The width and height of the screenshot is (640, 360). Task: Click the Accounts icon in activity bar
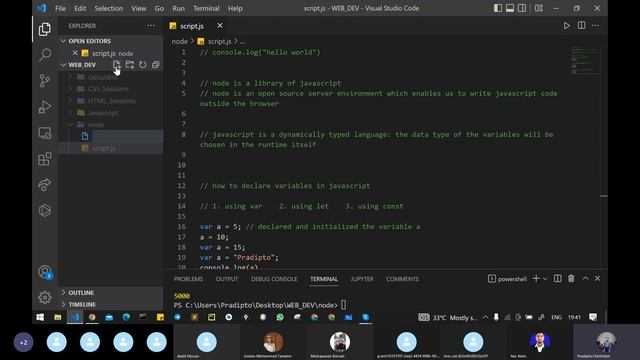pos(45,272)
